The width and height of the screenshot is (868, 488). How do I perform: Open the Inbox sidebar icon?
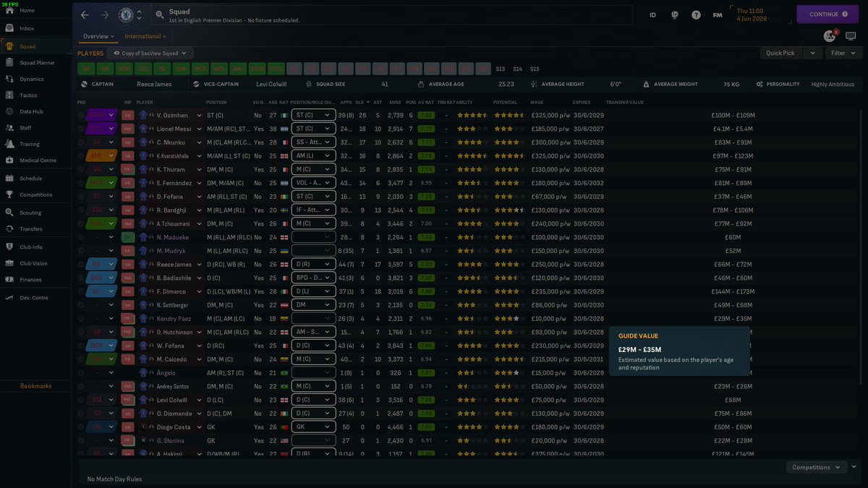9,28
